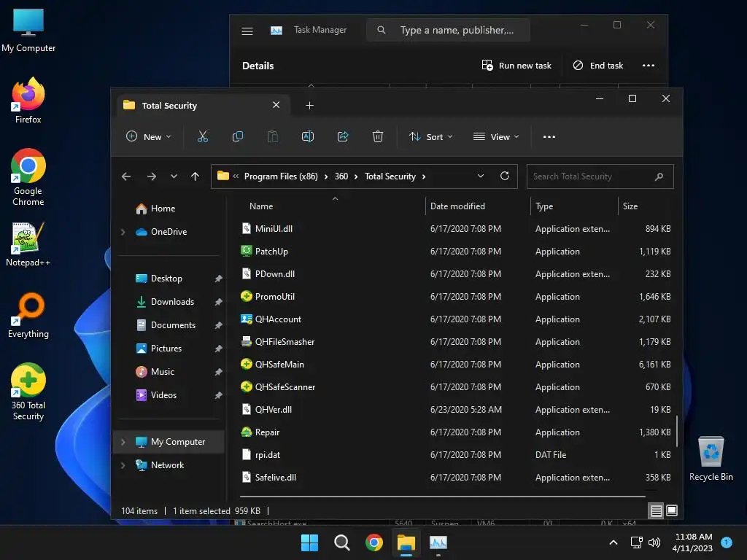Go forward with the right arrow in Explorer
This screenshot has width=747, height=560.
point(152,176)
